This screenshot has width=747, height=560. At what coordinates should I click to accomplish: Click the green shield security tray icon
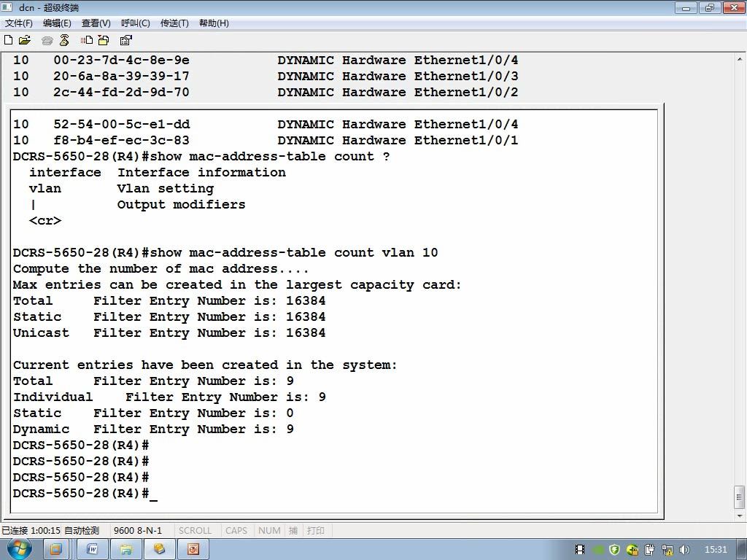tap(614, 550)
